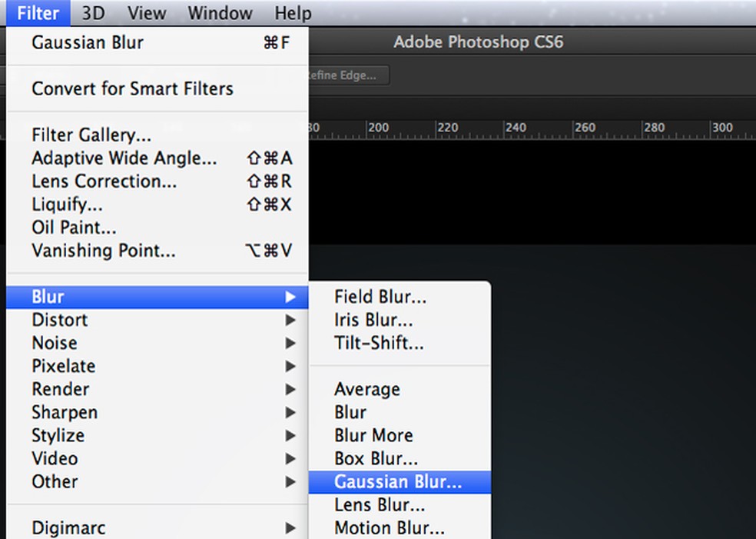Apply the Field Blur filter
756x539 pixels.
380,297
